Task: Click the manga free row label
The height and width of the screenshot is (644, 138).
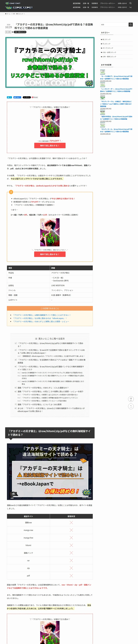Action: 28,538
